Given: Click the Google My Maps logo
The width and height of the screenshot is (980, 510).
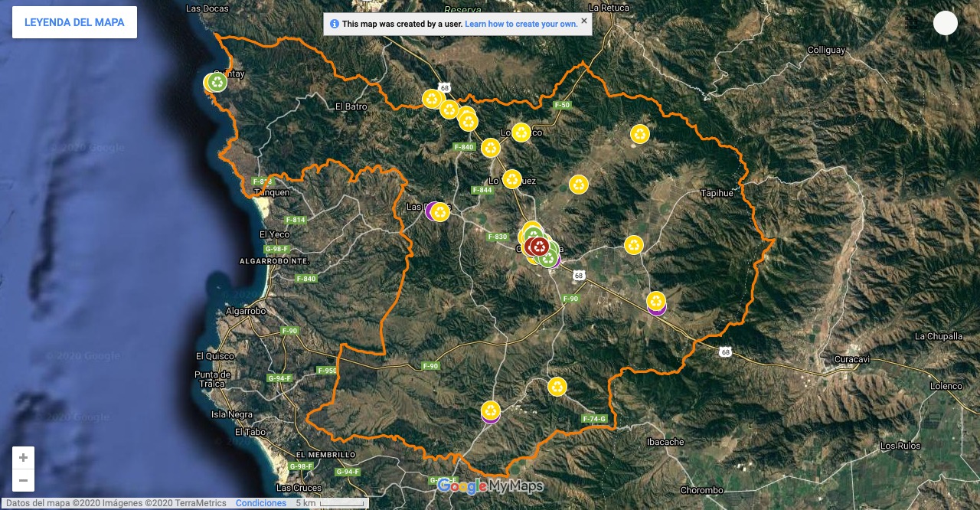Looking at the screenshot, I should click(490, 486).
